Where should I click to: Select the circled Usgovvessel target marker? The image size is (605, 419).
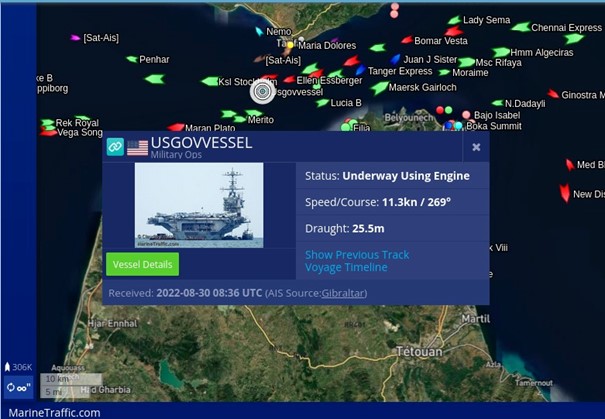click(x=262, y=91)
